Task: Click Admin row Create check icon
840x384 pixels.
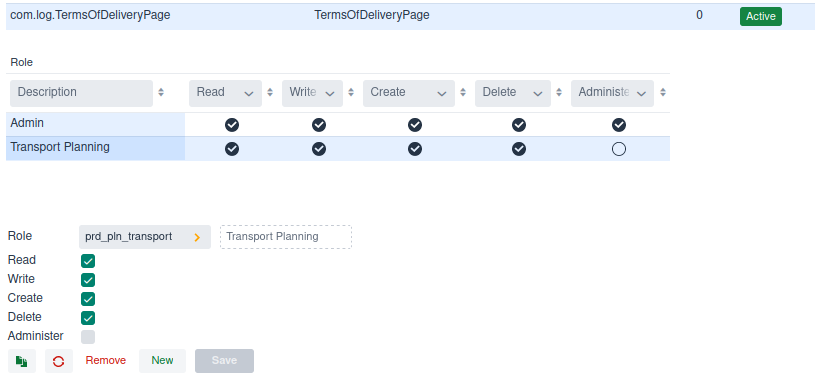Action: [415, 125]
